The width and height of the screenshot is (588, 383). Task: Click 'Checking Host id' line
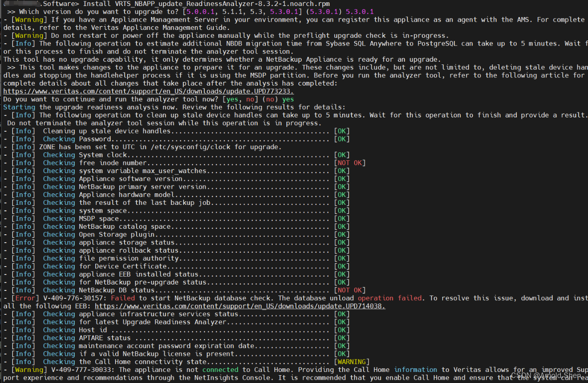coord(177,330)
